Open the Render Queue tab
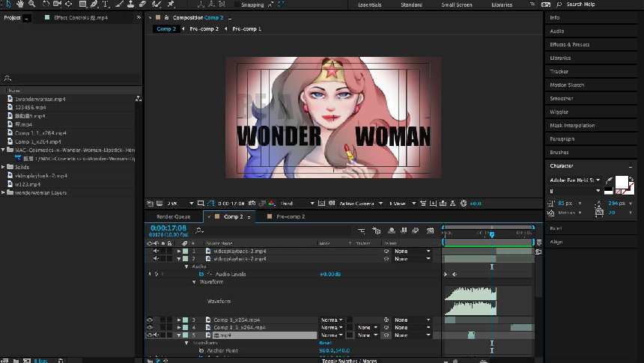 point(173,216)
